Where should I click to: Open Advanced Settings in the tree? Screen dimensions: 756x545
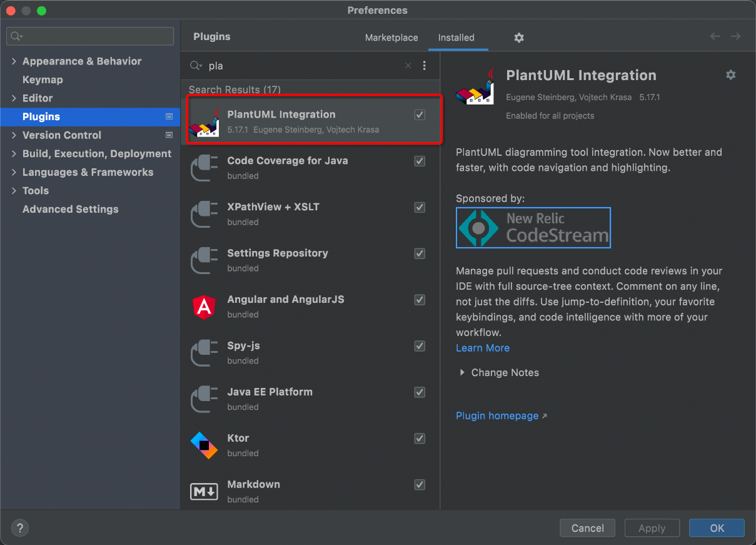(71, 210)
